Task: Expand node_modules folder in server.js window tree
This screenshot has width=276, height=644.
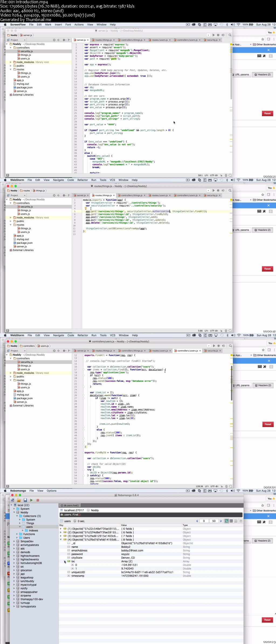Action: [11, 62]
